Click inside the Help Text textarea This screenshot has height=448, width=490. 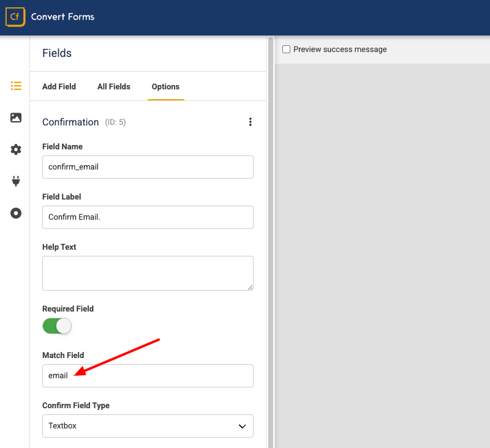click(147, 273)
